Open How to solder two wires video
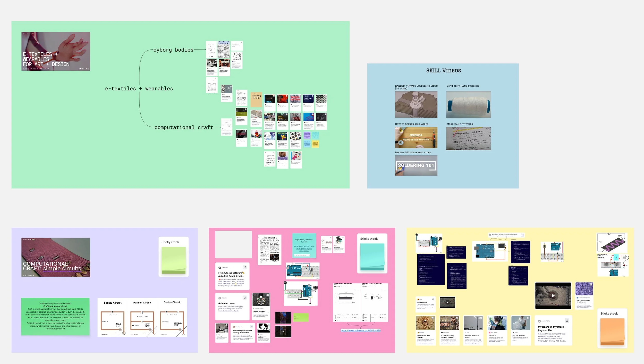This screenshot has height=364, width=644. pos(416,138)
